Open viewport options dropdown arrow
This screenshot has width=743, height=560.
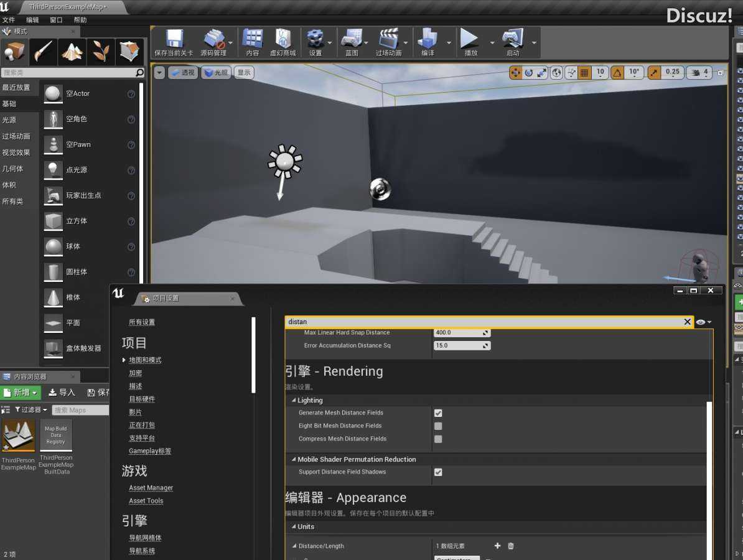pyautogui.click(x=159, y=72)
